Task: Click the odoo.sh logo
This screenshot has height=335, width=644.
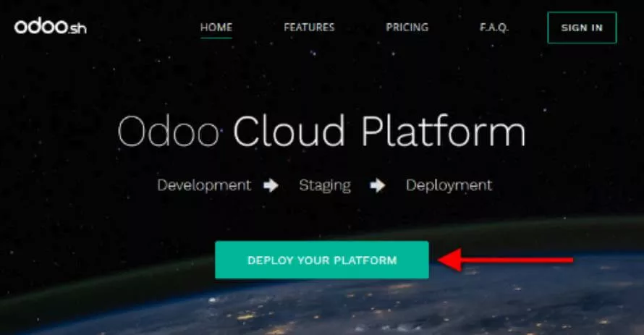Action: (x=51, y=27)
